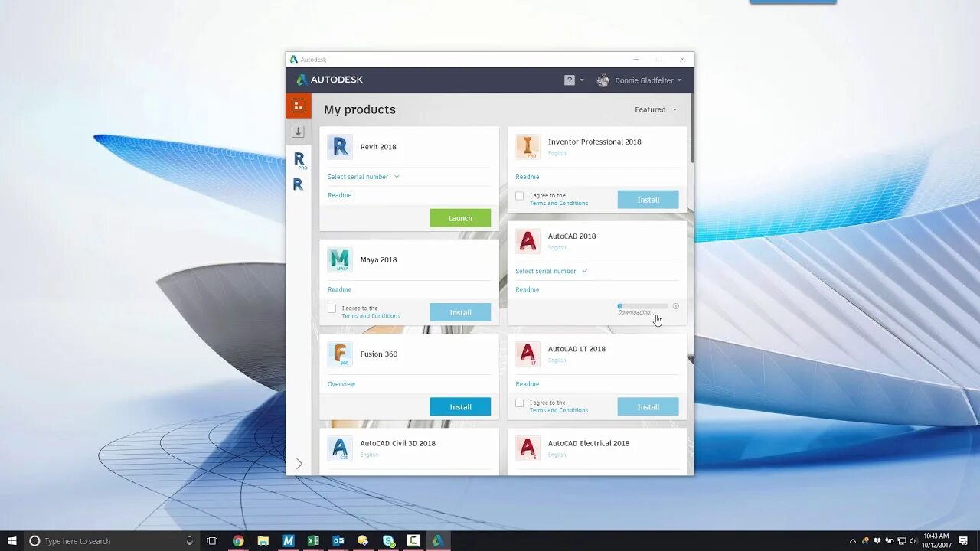The image size is (980, 551).
Task: Open Inventor Terms and Conditions link
Action: (559, 204)
